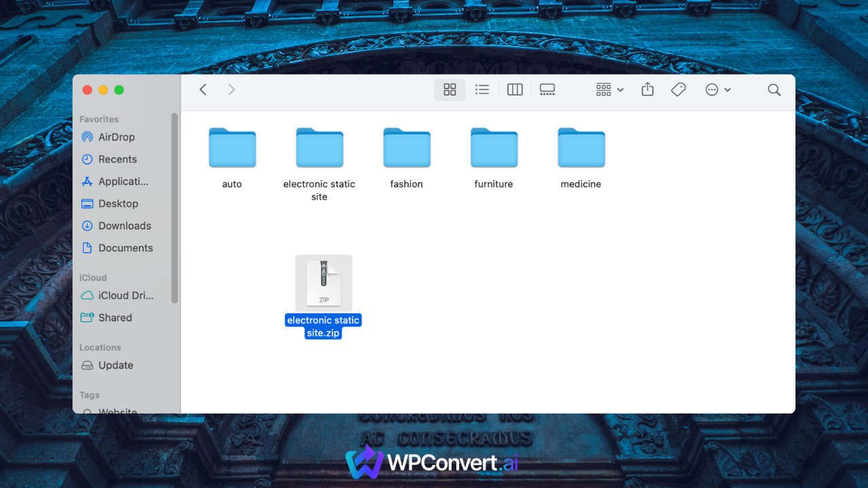
Task: Click the Edit Tags icon
Action: [x=678, y=89]
